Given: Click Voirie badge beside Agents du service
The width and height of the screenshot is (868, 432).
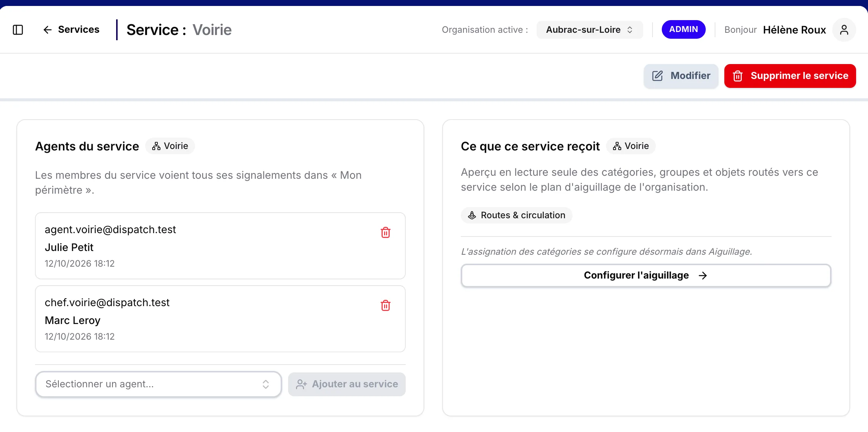Looking at the screenshot, I should point(170,146).
